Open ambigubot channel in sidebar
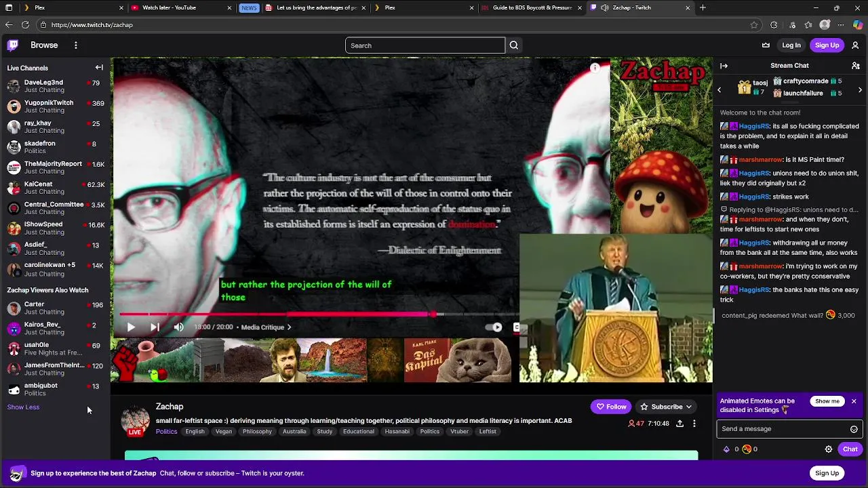Viewport: 868px width, 488px height. (56, 389)
